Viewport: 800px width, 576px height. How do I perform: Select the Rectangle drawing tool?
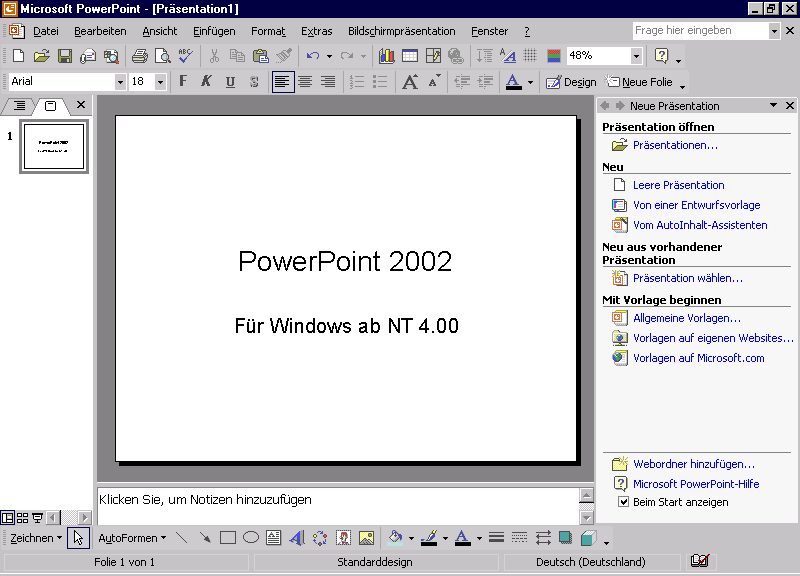click(228, 538)
